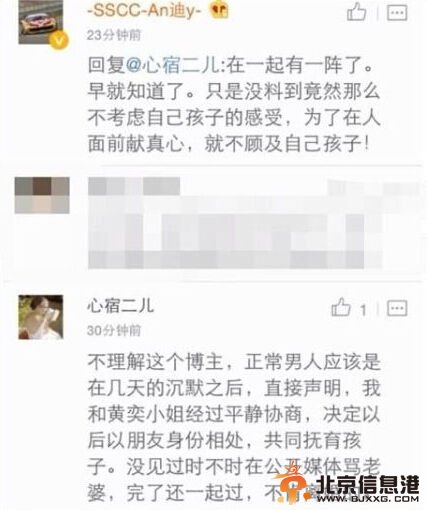Open the blurred commenter's avatar

click(42, 195)
